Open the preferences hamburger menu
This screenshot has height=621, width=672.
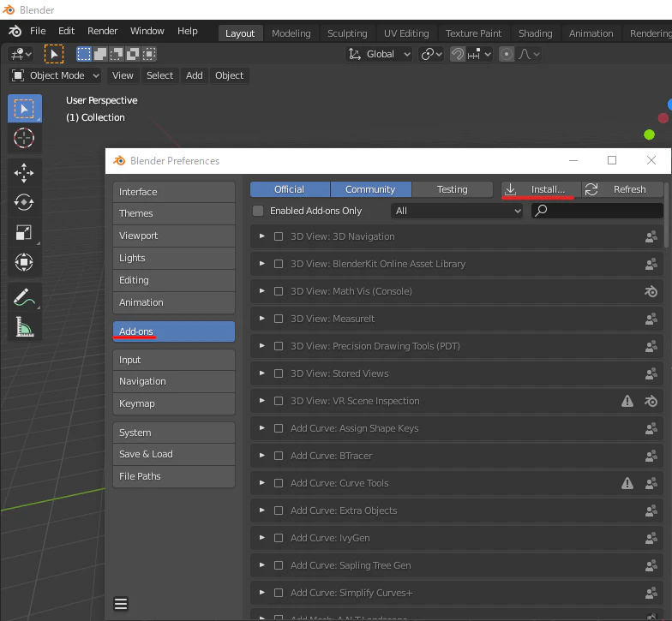pyautogui.click(x=121, y=604)
